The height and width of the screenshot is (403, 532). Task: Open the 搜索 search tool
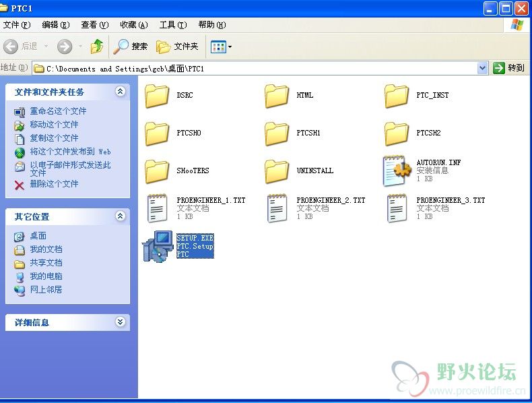[130, 46]
